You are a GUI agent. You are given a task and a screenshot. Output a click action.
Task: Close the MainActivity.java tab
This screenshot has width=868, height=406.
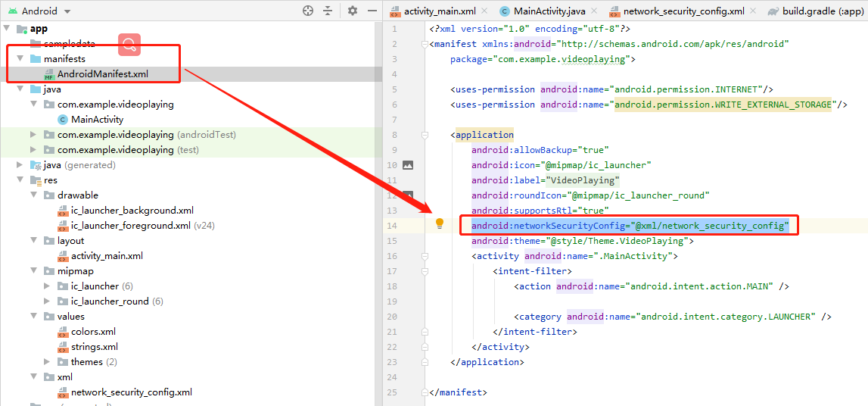point(595,11)
